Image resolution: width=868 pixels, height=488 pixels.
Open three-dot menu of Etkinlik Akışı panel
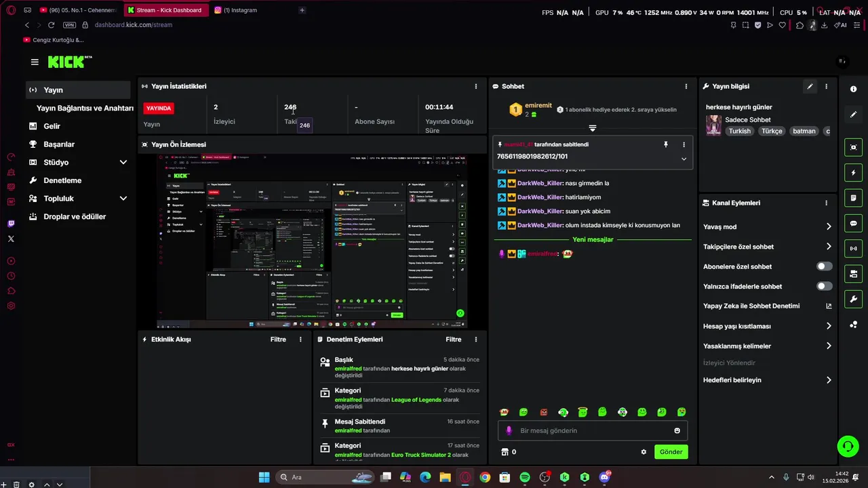click(300, 339)
